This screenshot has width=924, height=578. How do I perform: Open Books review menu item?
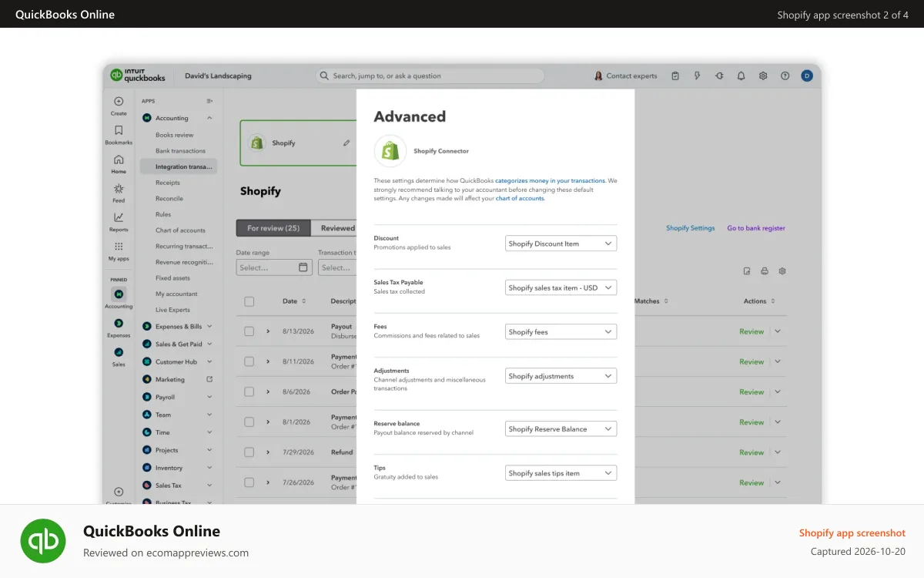pyautogui.click(x=174, y=135)
